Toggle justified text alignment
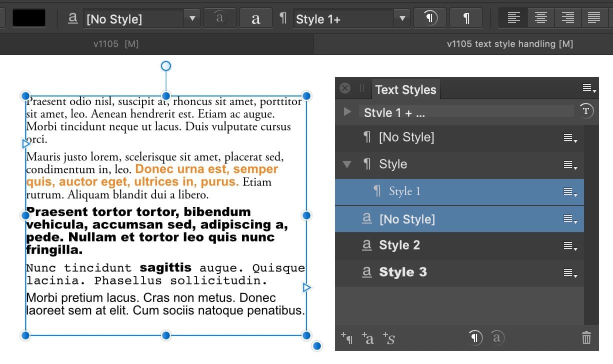This screenshot has width=613, height=364. [594, 17]
